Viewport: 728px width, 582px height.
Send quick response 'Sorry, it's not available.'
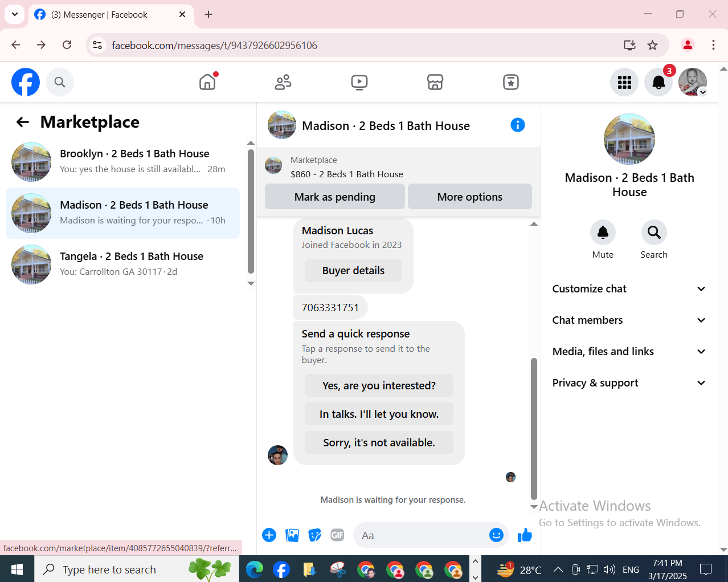point(379,443)
